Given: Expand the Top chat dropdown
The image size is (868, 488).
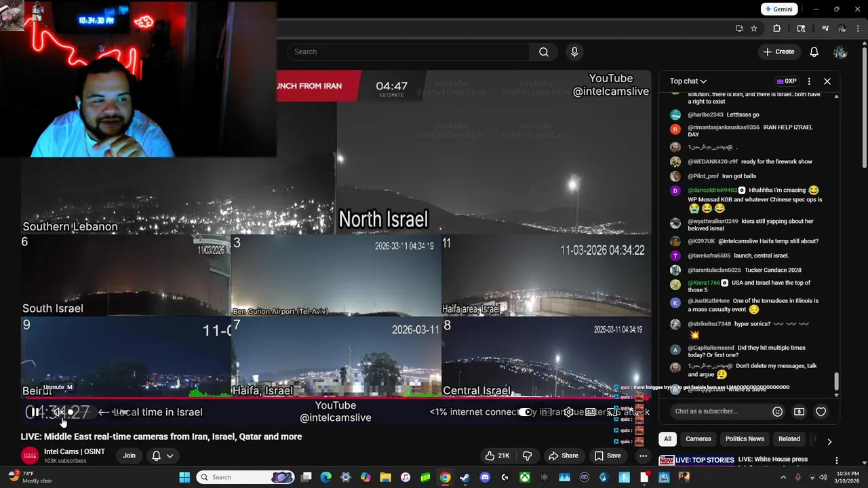Looking at the screenshot, I should 688,81.
